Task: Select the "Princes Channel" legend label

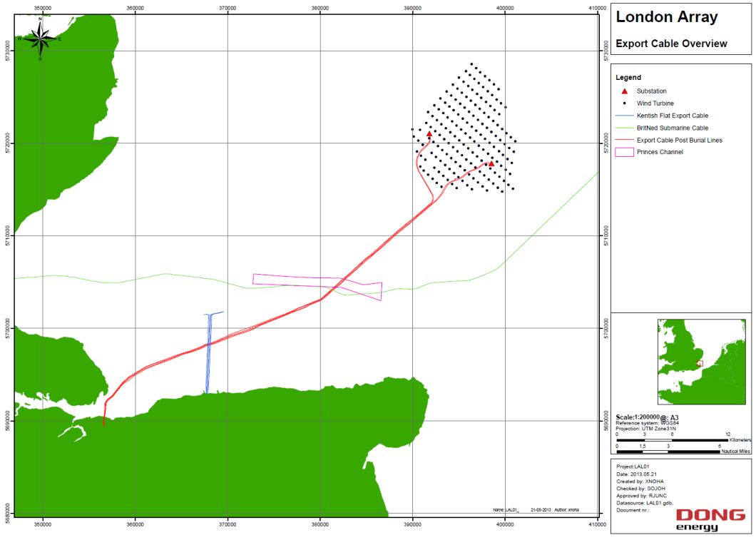Action: [x=660, y=152]
